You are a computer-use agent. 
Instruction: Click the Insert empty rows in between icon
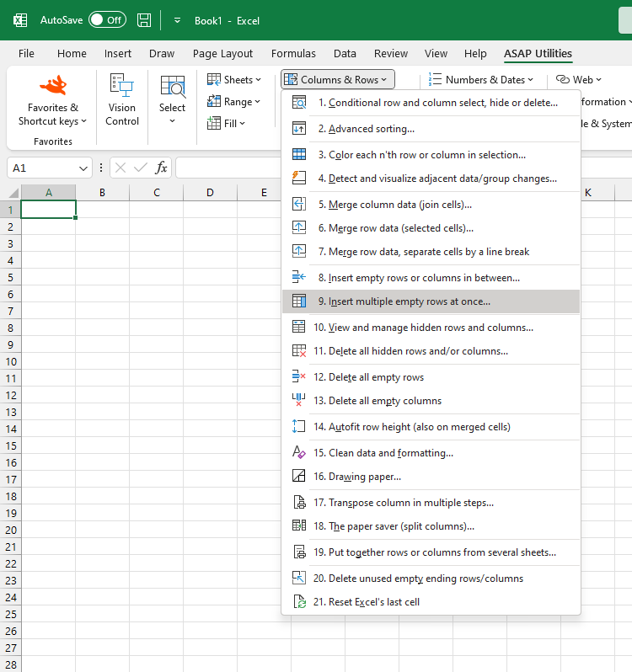[299, 277]
